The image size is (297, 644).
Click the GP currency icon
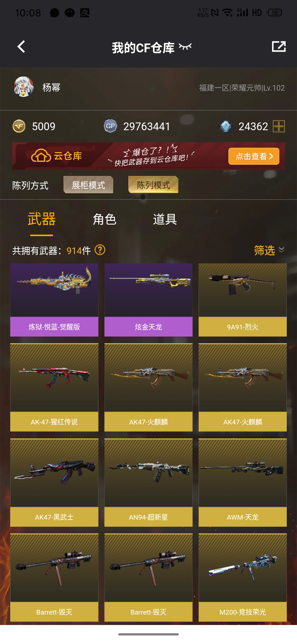click(111, 126)
